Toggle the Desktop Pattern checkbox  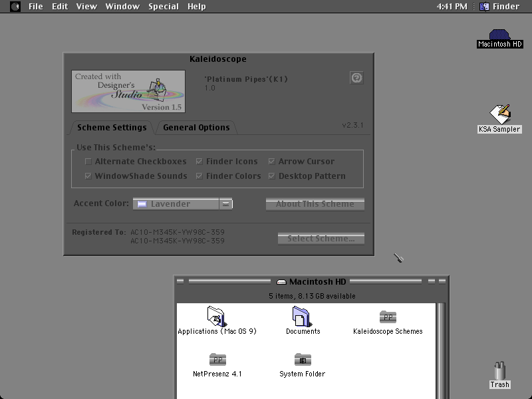click(272, 176)
